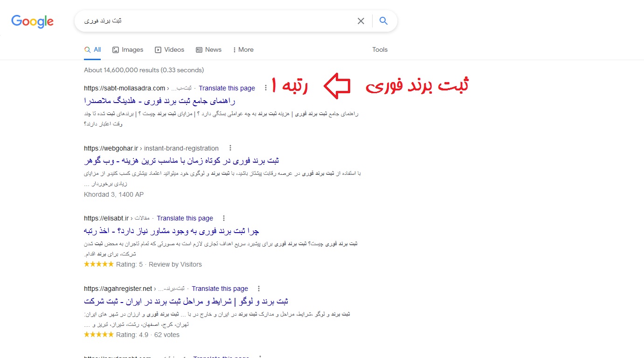The width and height of the screenshot is (644, 358).
Task: Click the blue magnifying glass search icon
Action: click(x=383, y=21)
